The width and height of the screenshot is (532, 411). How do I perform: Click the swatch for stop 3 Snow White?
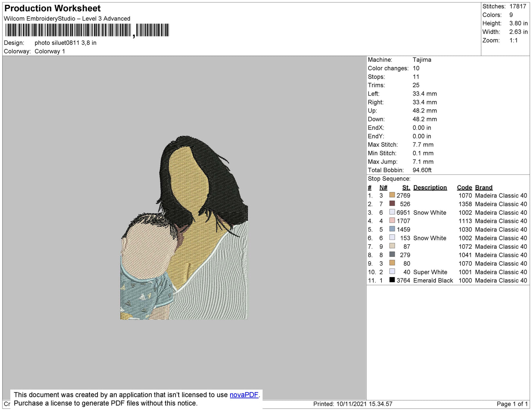coord(392,212)
